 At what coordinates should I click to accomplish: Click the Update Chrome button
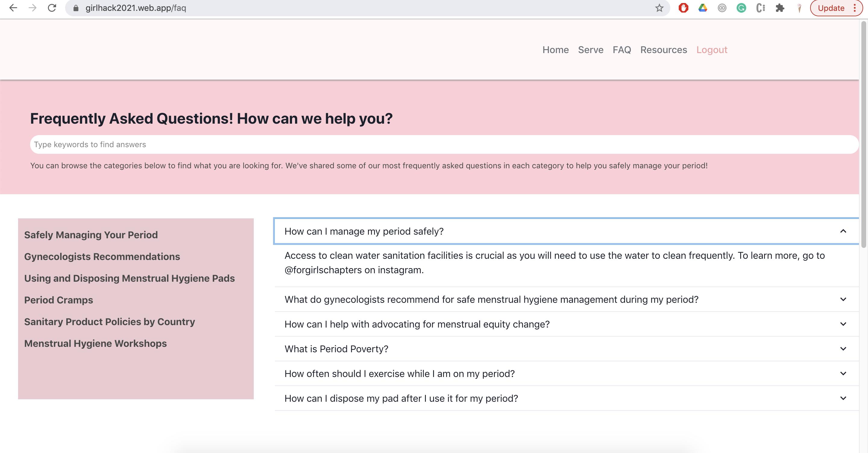coord(831,8)
